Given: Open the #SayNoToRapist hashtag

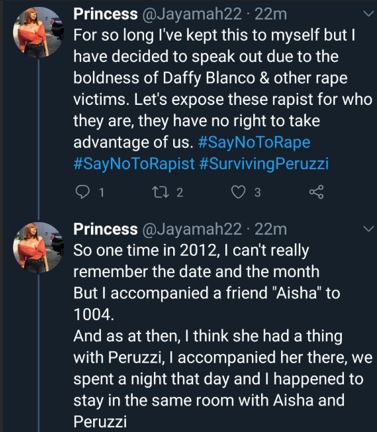Looking at the screenshot, I should 134,164.
